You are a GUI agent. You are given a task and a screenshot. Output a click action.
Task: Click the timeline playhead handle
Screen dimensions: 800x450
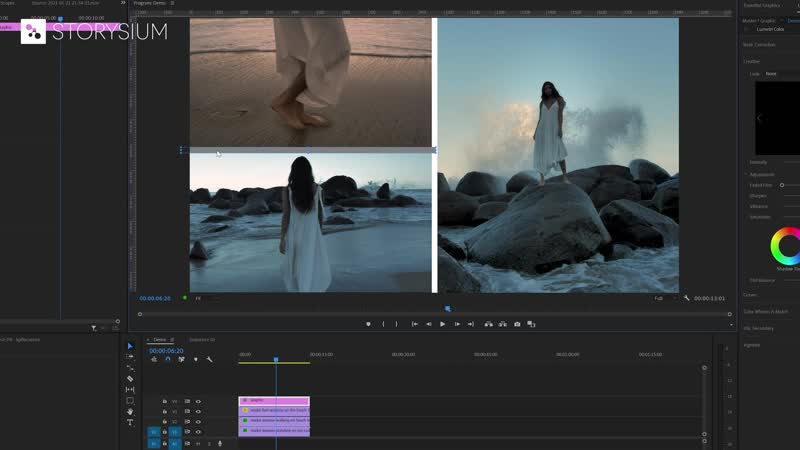pos(276,360)
